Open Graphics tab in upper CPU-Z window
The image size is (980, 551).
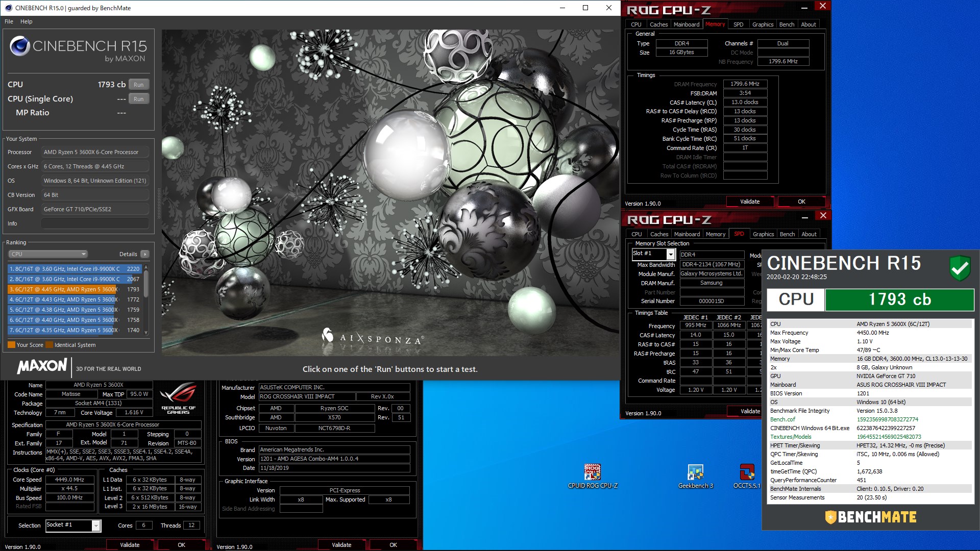[763, 24]
